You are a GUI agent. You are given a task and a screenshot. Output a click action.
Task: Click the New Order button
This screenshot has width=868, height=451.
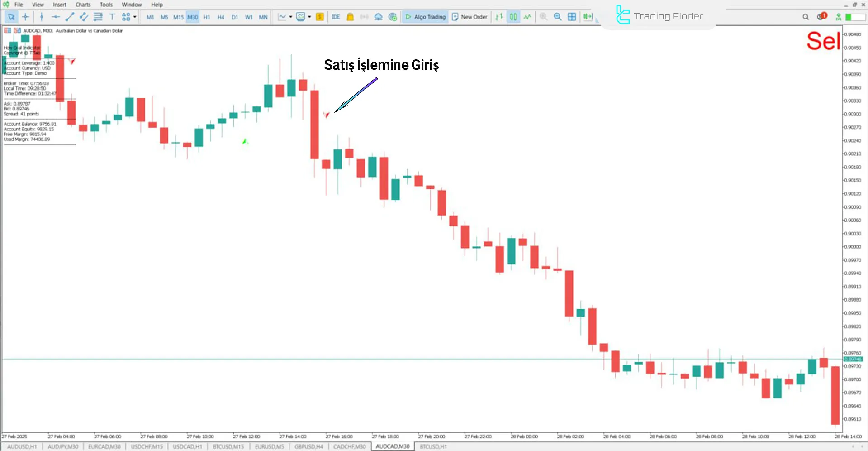470,17
